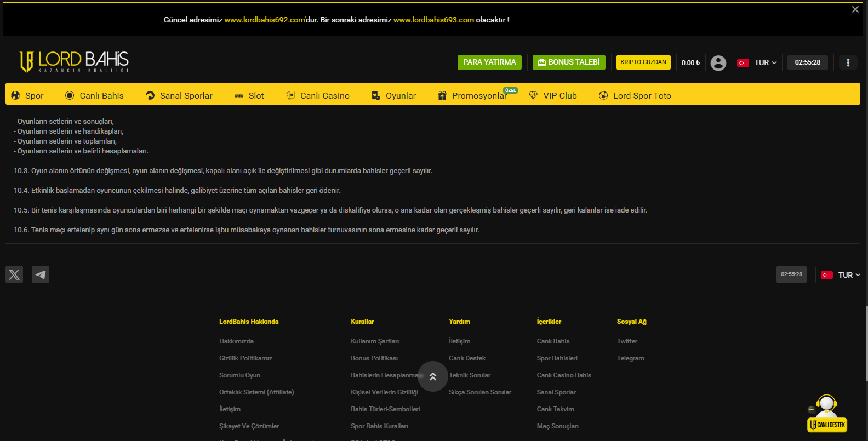
Task: Open Lord Spor Toto
Action: (635, 95)
